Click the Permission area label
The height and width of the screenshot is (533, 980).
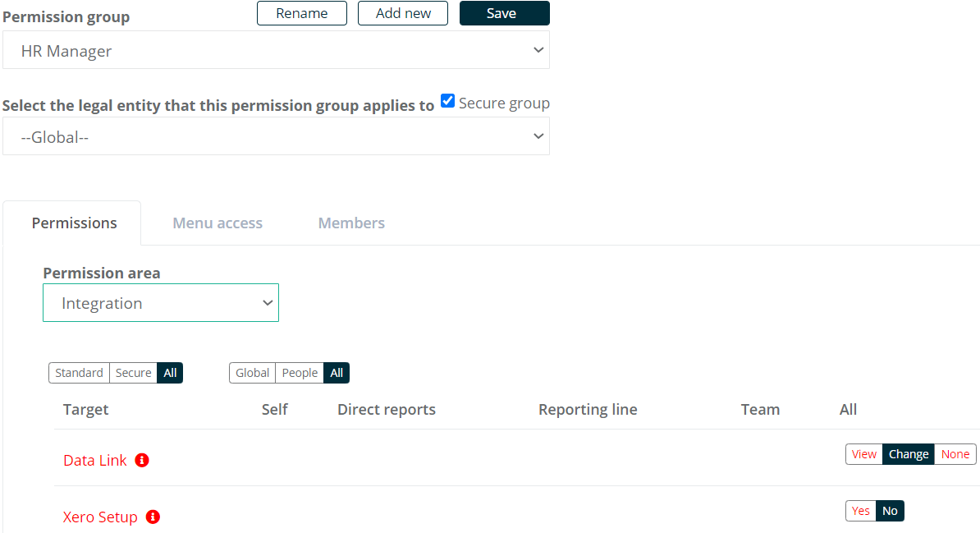[101, 273]
